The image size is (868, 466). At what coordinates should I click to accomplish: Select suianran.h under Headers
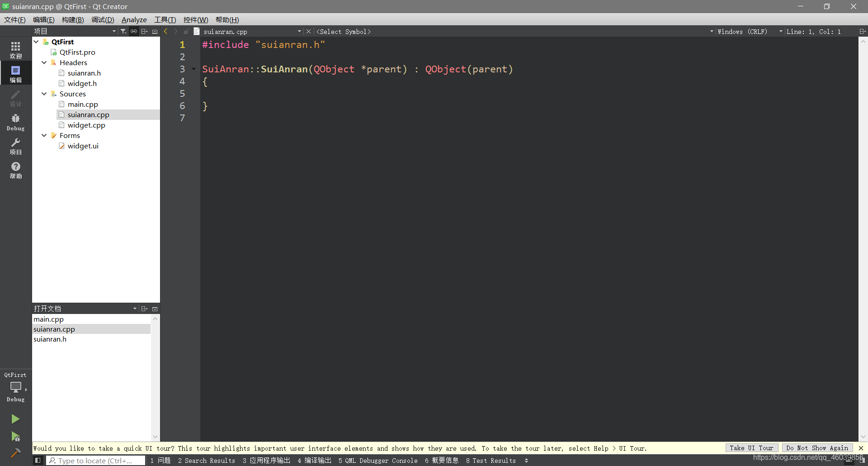84,73
